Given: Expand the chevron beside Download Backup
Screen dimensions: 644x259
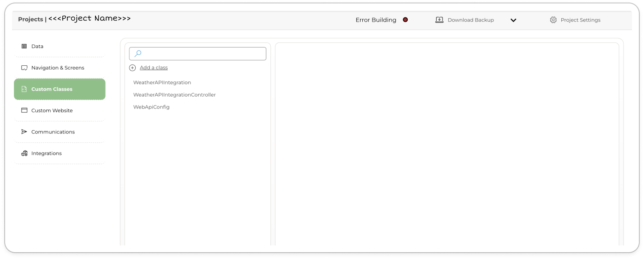Looking at the screenshot, I should point(513,20).
